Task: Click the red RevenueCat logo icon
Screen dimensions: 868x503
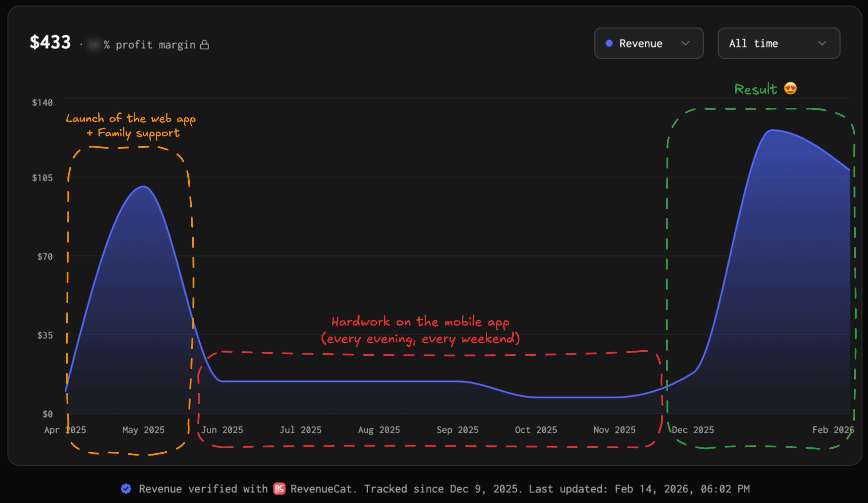Action: tap(279, 489)
